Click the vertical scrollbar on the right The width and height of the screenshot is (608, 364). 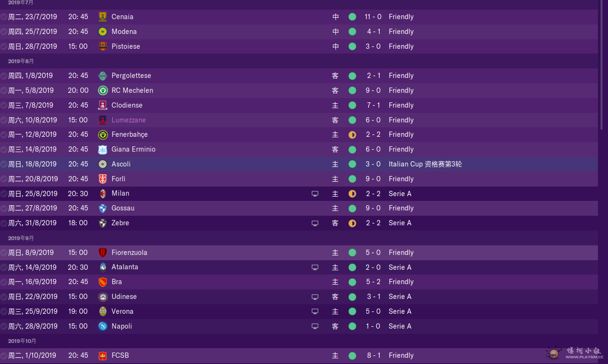point(602,65)
